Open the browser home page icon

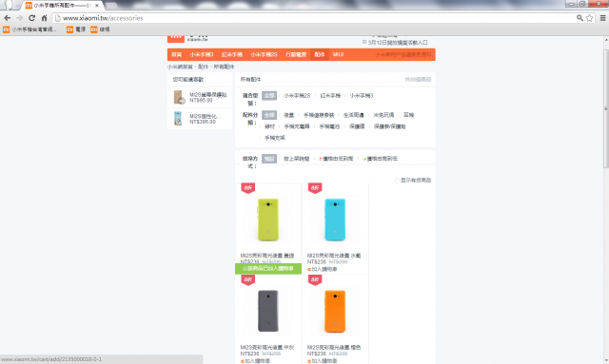click(45, 18)
